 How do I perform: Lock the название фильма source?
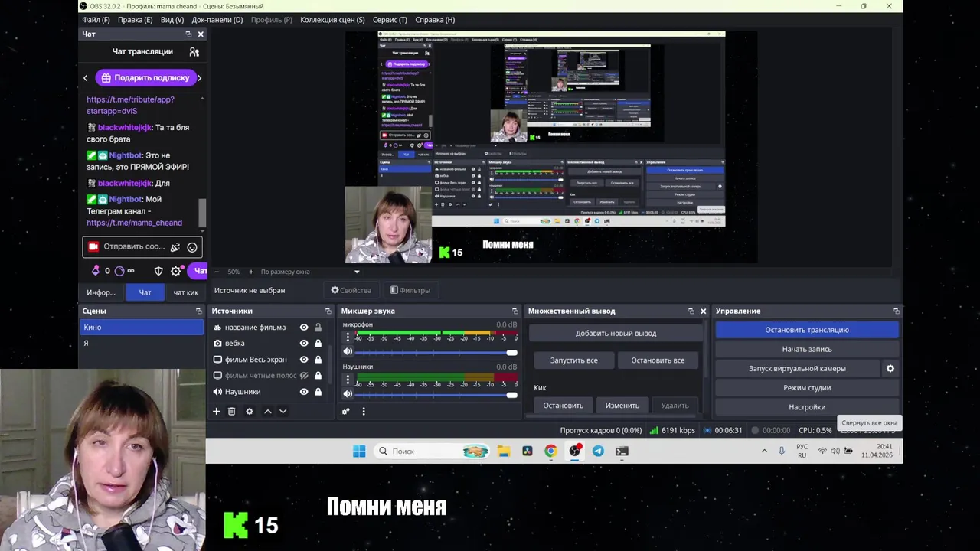pos(318,328)
